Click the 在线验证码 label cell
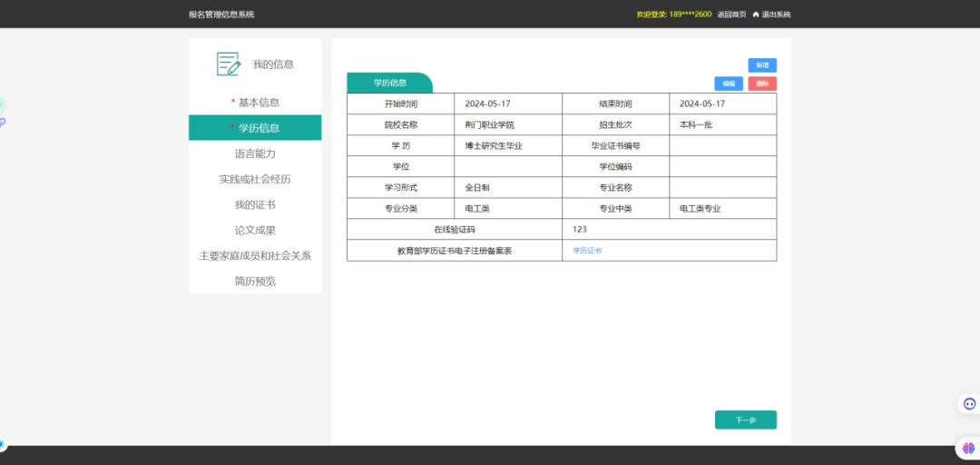 click(x=455, y=229)
